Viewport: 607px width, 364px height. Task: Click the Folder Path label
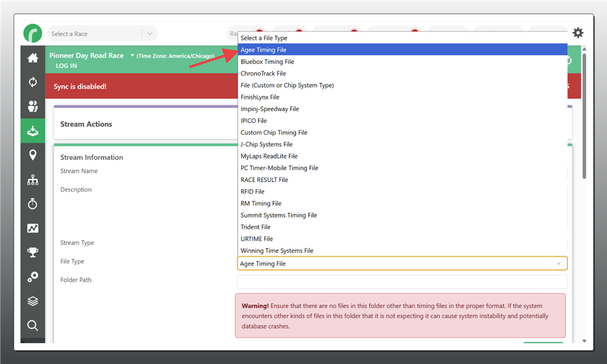[76, 280]
